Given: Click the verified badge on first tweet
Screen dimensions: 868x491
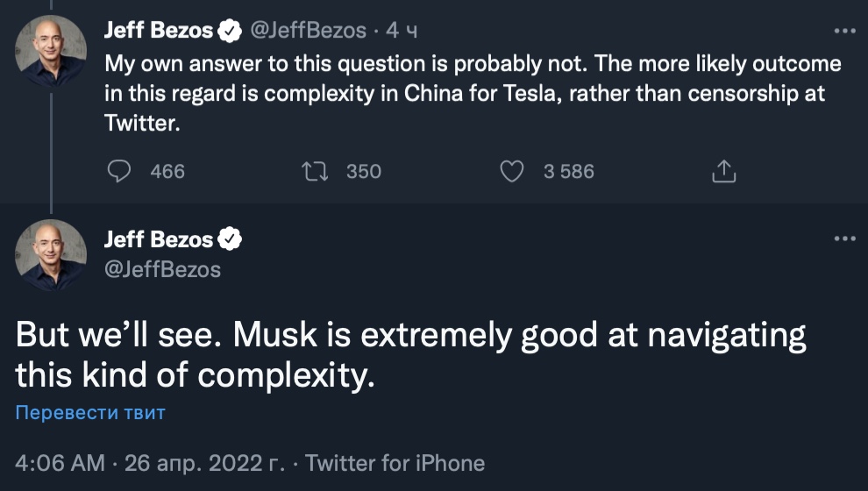Looking at the screenshot, I should 231,31.
